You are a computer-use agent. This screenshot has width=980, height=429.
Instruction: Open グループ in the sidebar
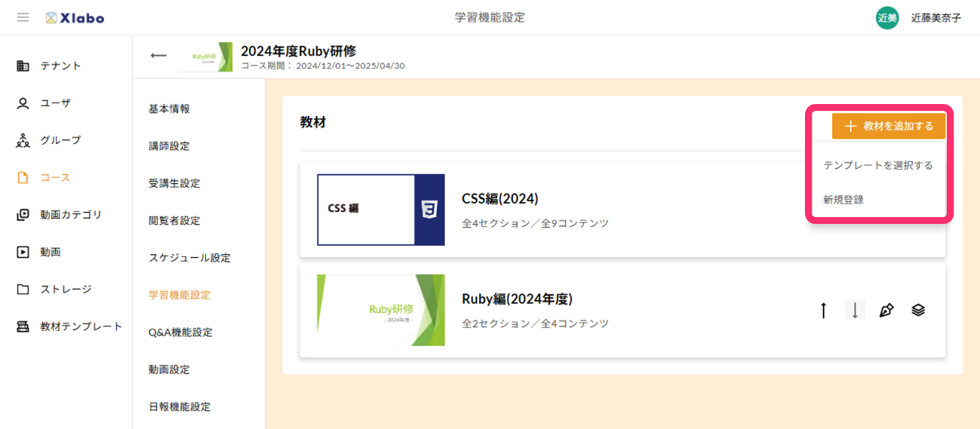pos(60,140)
